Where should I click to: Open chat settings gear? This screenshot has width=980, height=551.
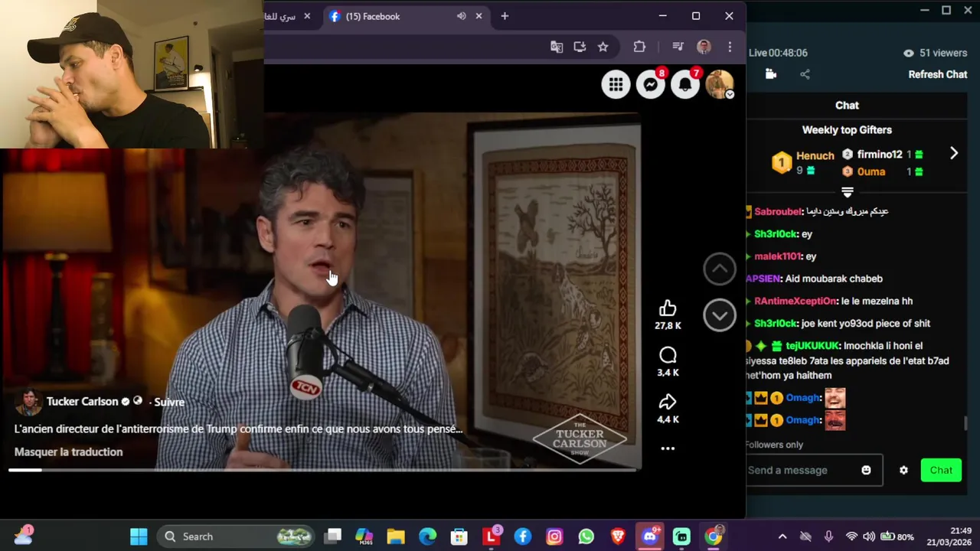(x=903, y=470)
